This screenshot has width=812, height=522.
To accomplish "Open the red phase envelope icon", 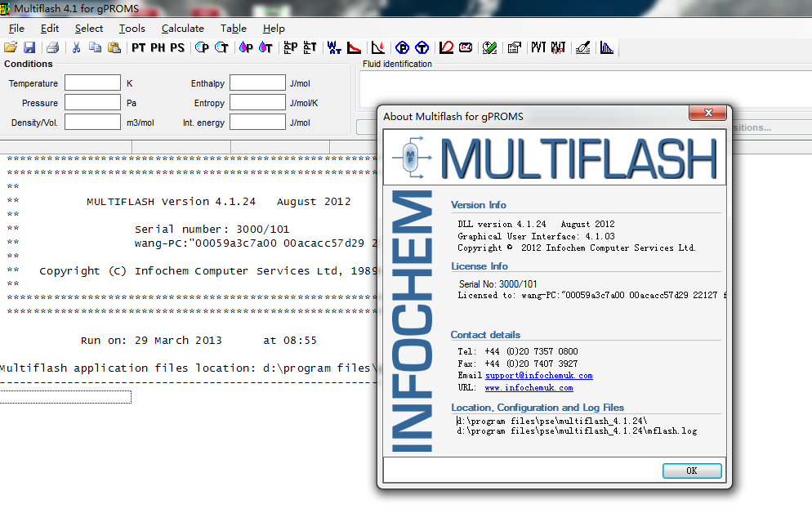I will [446, 47].
